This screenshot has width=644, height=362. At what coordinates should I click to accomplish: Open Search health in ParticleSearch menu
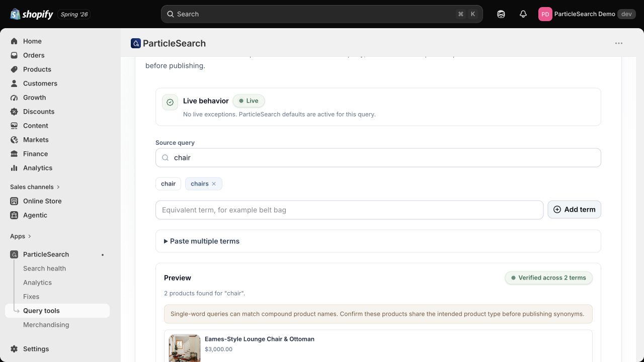pos(44,268)
